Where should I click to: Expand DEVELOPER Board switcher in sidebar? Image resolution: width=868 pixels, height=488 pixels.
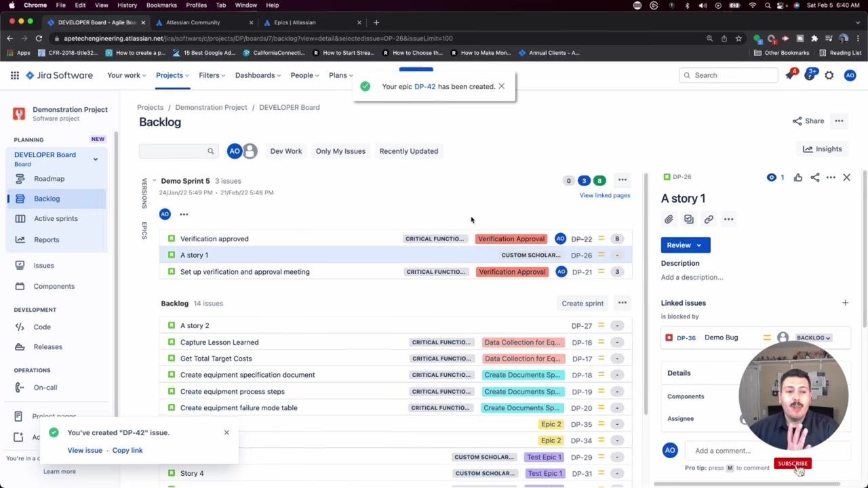point(95,159)
